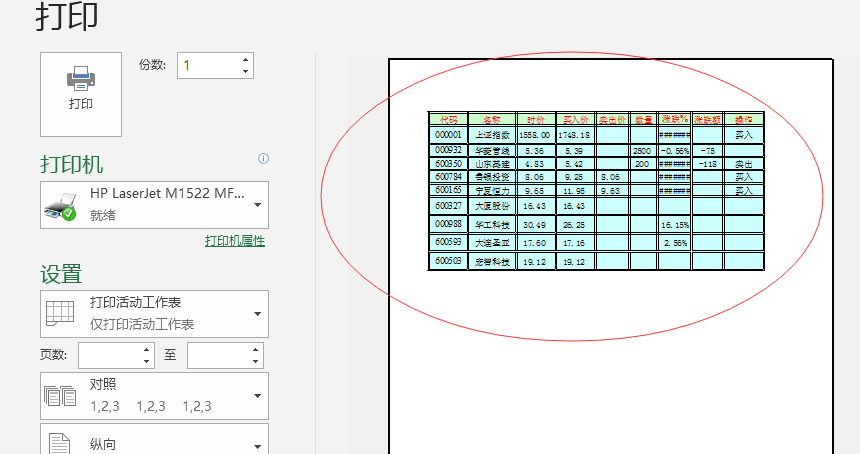Viewport: 860px width, 454px height.
Task: Click the 2500 quantity cell in the preview
Action: point(642,150)
